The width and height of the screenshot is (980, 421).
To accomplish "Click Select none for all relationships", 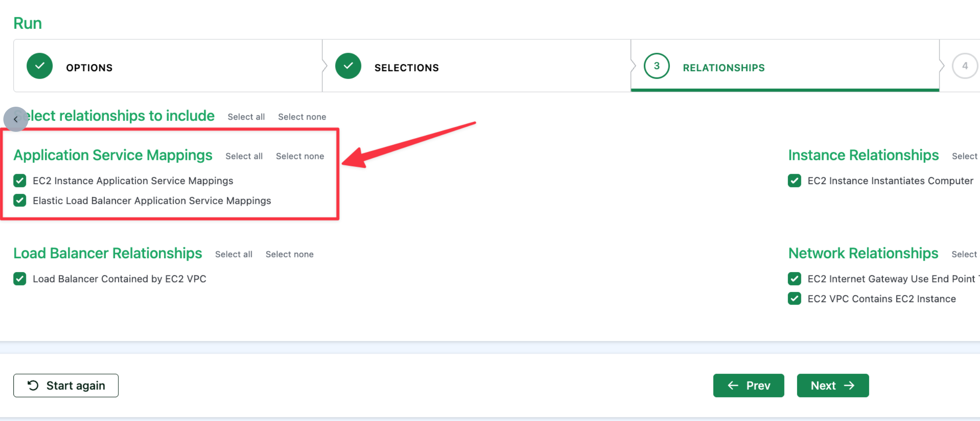I will 302,117.
